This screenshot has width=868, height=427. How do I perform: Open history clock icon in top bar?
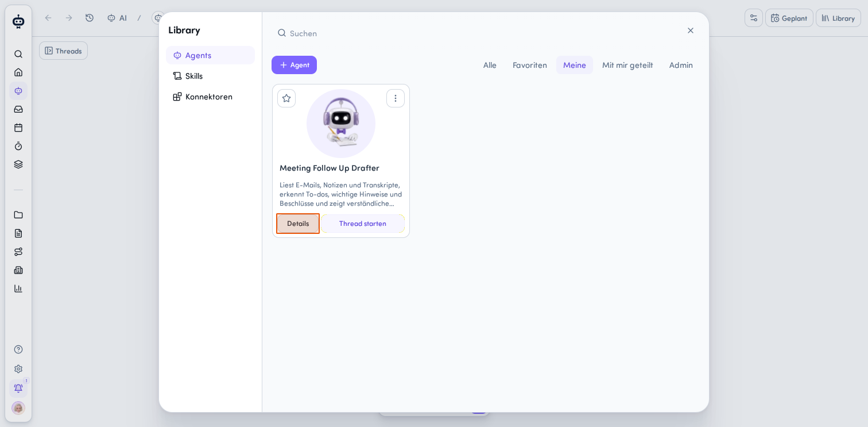90,18
